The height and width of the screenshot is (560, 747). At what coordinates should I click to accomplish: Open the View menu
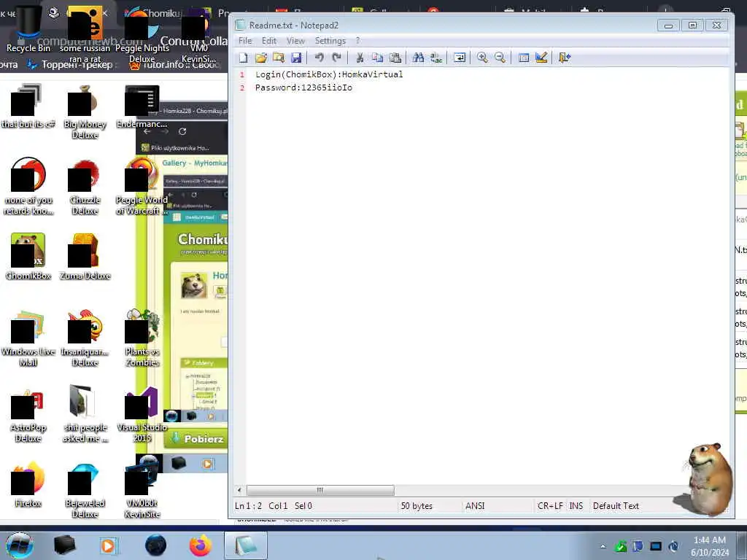click(x=295, y=41)
